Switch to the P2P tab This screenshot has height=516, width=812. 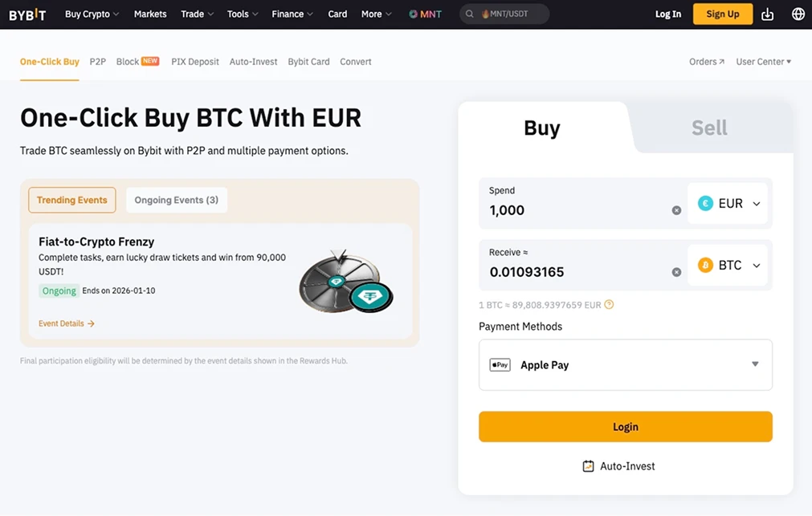[x=97, y=61]
